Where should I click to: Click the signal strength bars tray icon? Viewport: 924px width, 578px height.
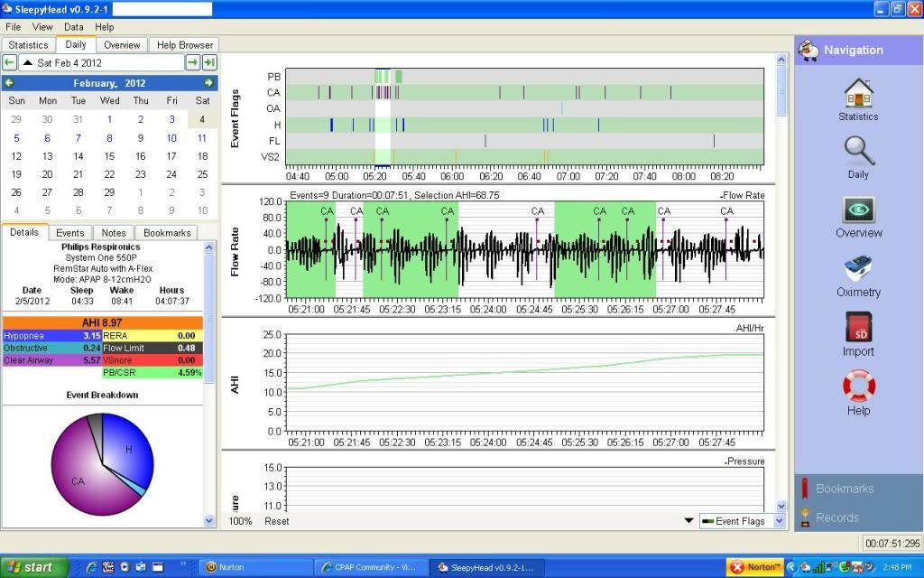818,567
